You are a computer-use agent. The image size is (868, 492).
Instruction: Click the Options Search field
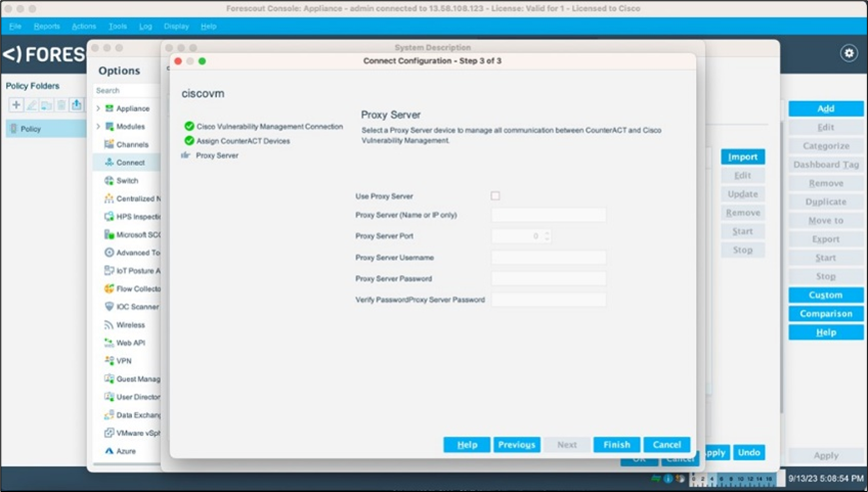127,90
